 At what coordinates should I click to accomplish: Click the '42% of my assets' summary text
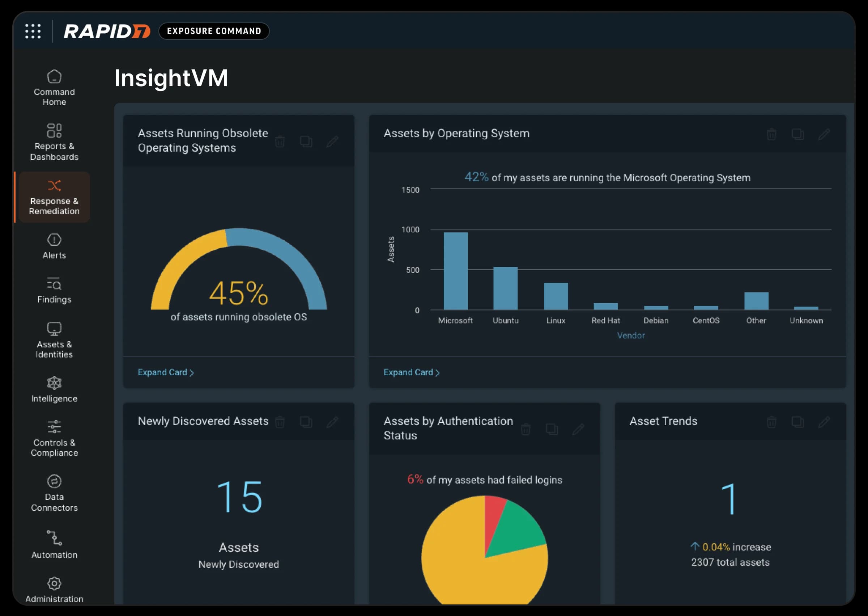(607, 177)
